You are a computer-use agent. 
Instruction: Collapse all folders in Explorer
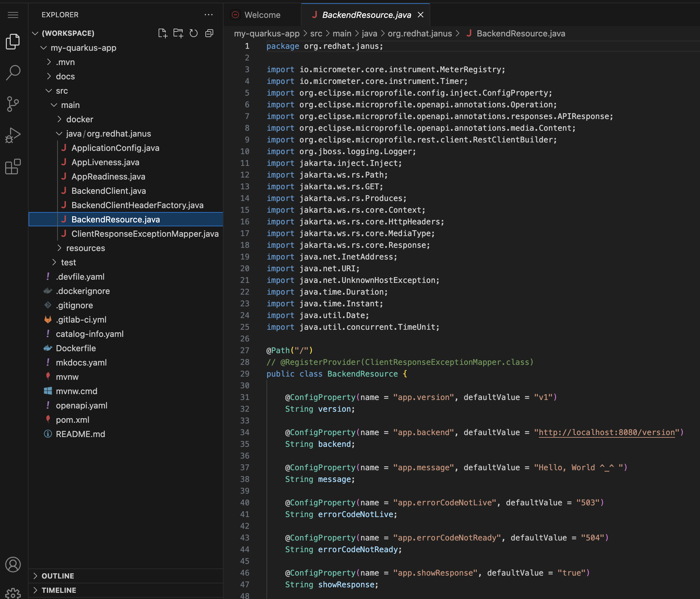(210, 33)
